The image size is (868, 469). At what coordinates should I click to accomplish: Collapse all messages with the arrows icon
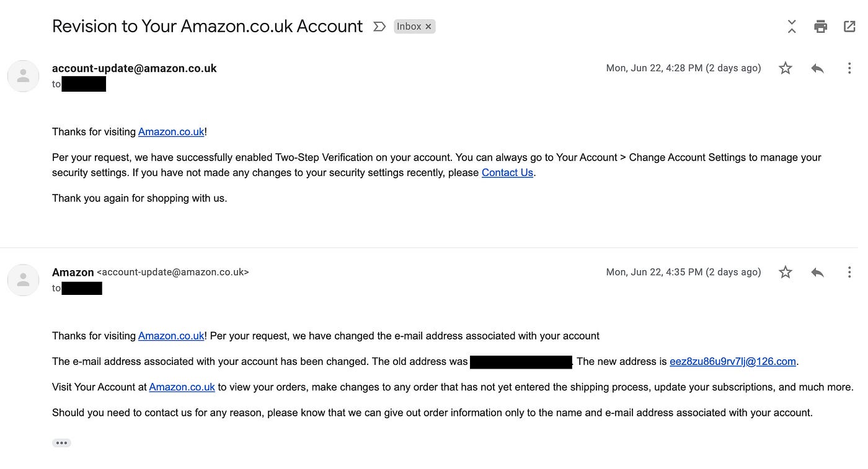coord(792,27)
